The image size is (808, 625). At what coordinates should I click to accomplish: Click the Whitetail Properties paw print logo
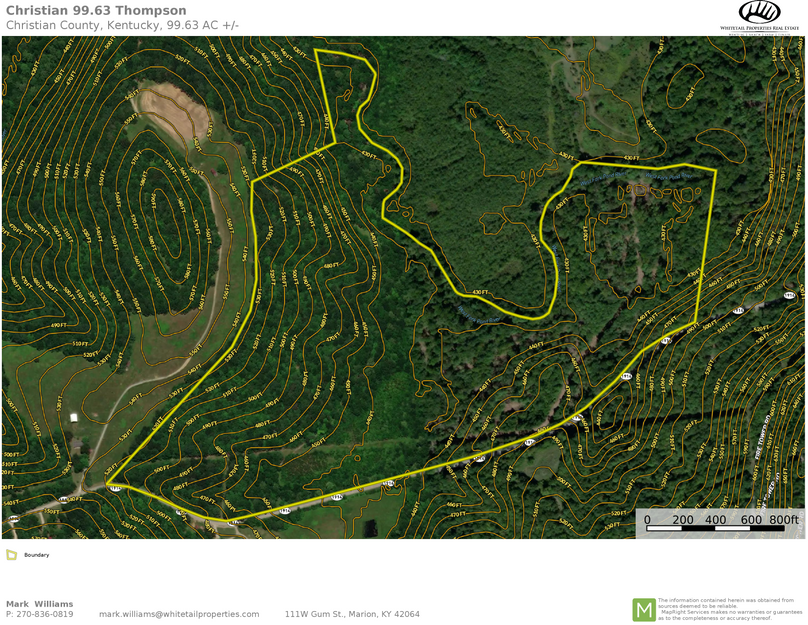click(x=759, y=12)
